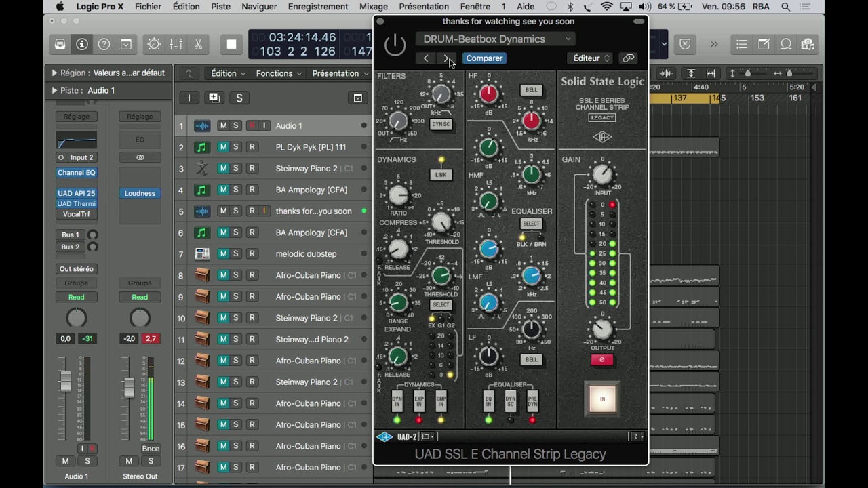Screen dimensions: 868x488
Task: Adjust the vertical zoom slider
Action: coord(747,73)
